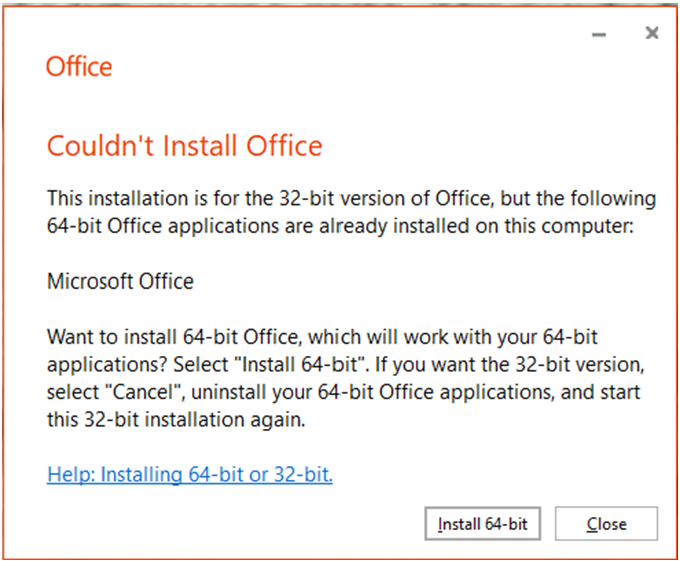This screenshot has width=680, height=561.
Task: Choose Install 64-bit to match existing apps
Action: (483, 524)
